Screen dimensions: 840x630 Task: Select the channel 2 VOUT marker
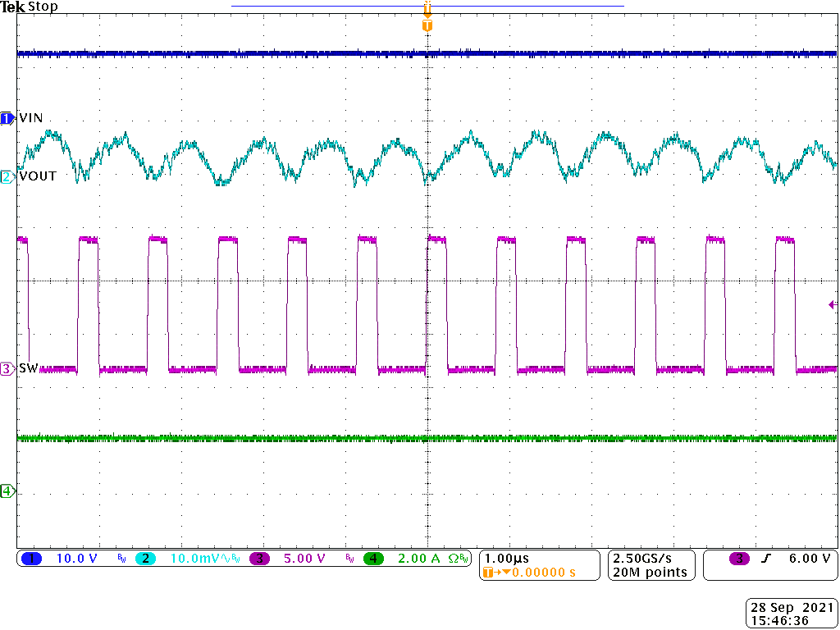point(7,176)
